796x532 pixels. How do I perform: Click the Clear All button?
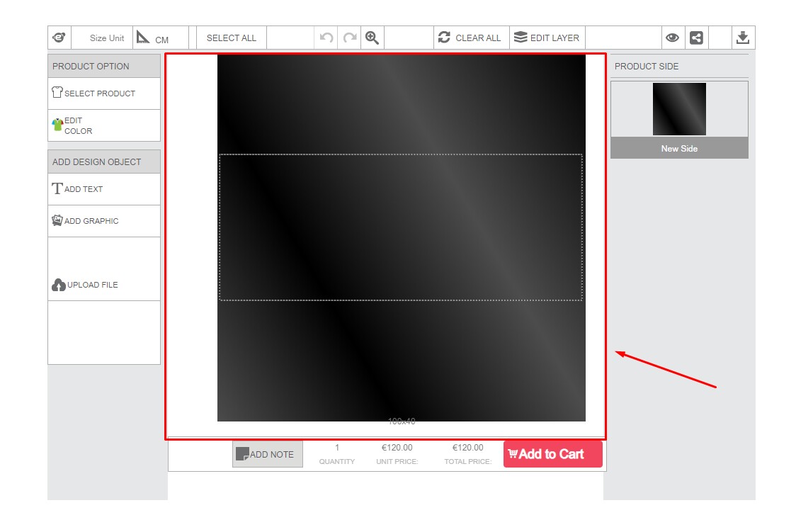[x=471, y=37]
